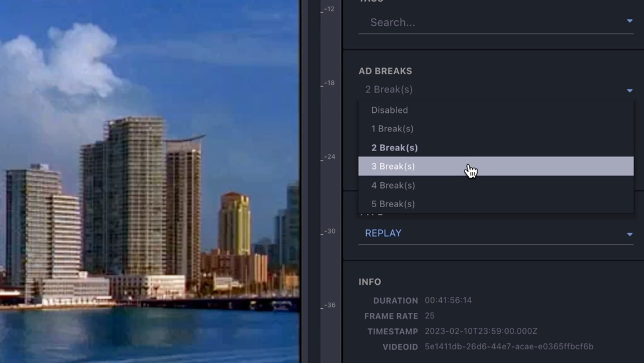Viewport: 644px width, 363px height.
Task: Expand the REPLAY type dropdown arrow
Action: point(630,234)
